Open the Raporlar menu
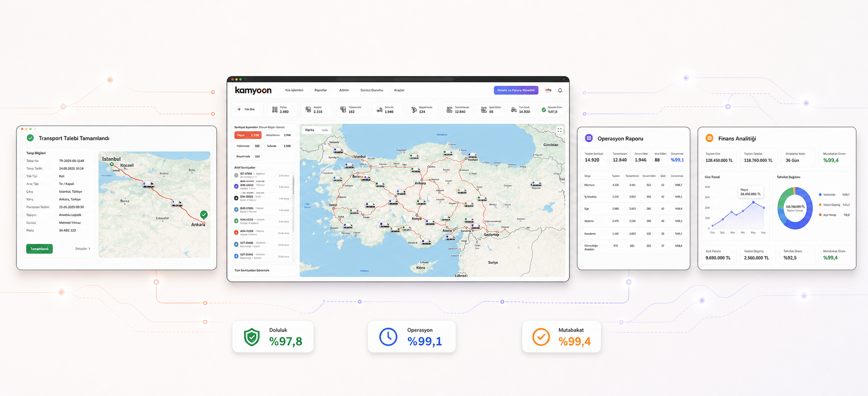 click(321, 90)
